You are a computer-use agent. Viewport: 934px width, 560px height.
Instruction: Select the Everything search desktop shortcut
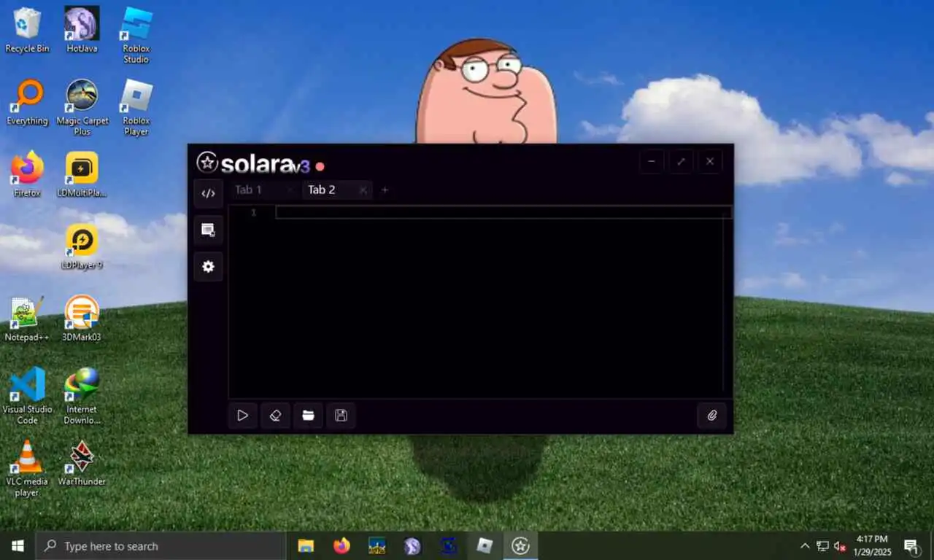27,102
